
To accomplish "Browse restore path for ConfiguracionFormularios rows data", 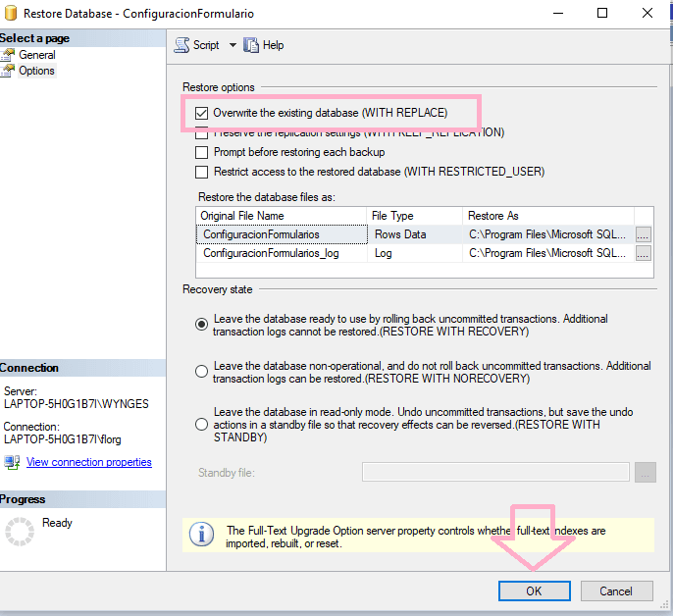I will (644, 234).
